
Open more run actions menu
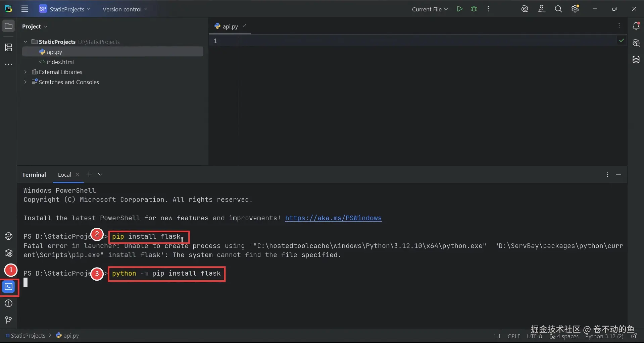[x=488, y=9]
